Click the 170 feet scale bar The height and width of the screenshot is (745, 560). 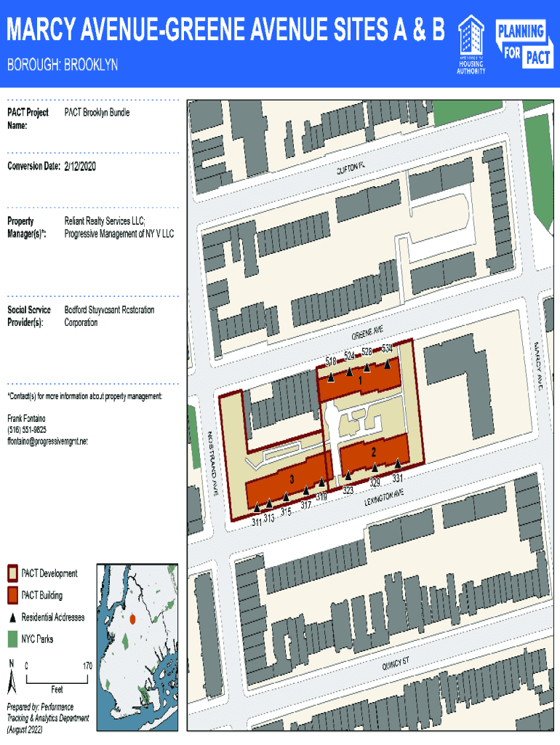(57, 678)
